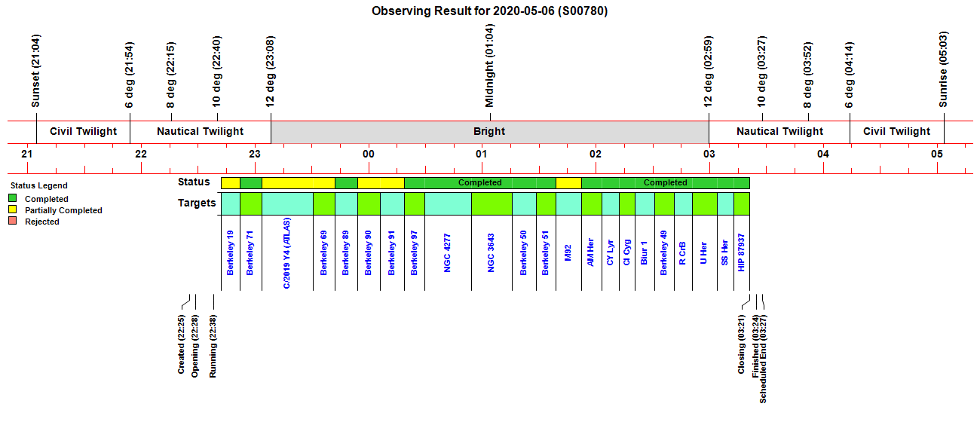The width and height of the screenshot is (980, 422).
Task: Click the Sunrise (05:03) marker label
Action: click(944, 69)
